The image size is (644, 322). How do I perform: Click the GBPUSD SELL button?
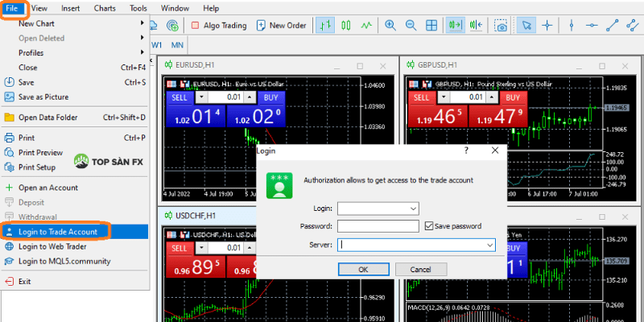click(x=421, y=97)
